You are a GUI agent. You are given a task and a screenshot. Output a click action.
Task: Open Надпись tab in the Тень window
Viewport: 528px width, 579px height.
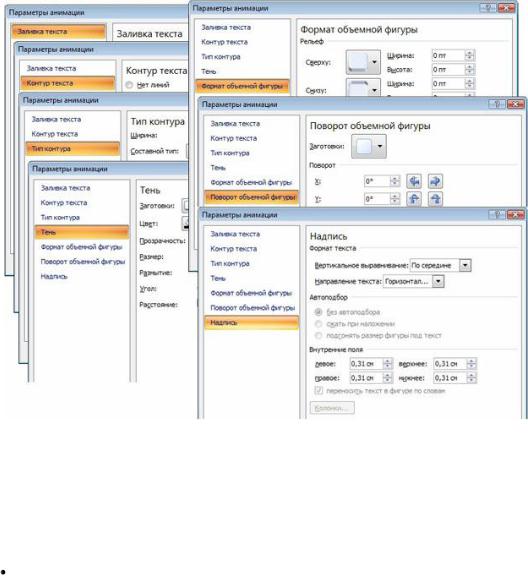pyautogui.click(x=54, y=276)
